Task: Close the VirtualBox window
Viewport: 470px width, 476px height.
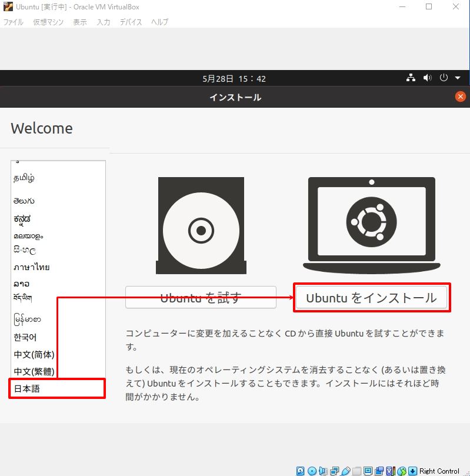Action: click(456, 6)
